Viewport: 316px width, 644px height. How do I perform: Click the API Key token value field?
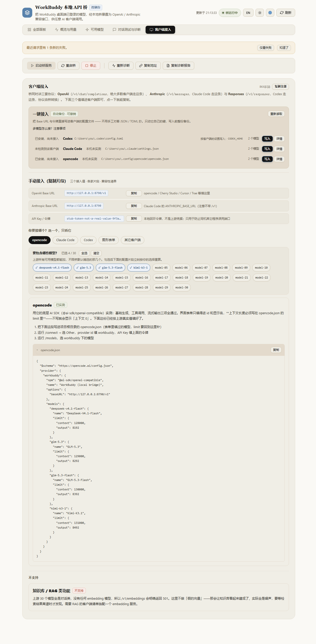tap(94, 219)
